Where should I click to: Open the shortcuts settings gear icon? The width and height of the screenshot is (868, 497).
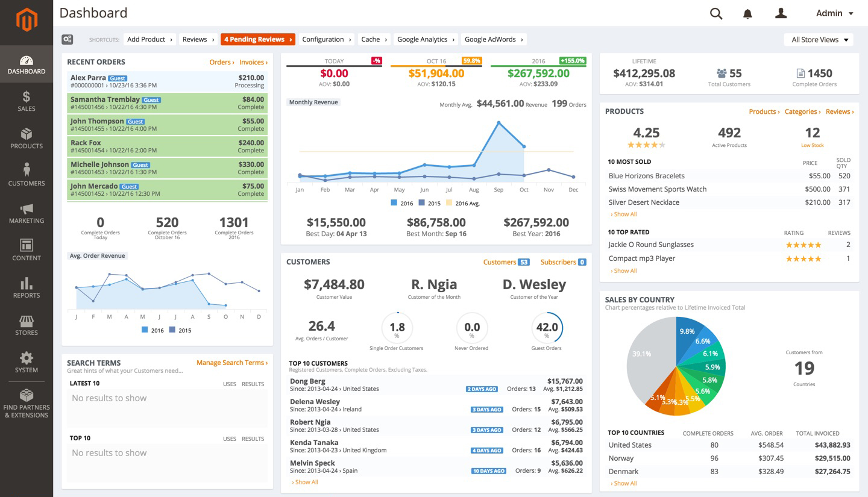pos(68,39)
